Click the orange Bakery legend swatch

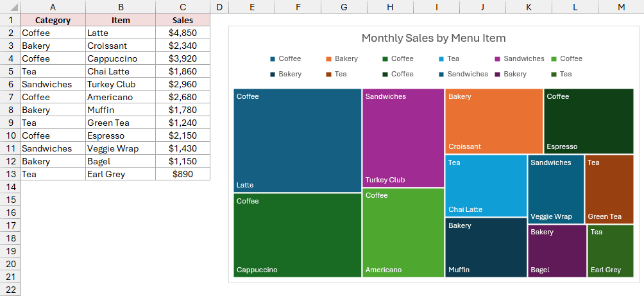click(328, 59)
